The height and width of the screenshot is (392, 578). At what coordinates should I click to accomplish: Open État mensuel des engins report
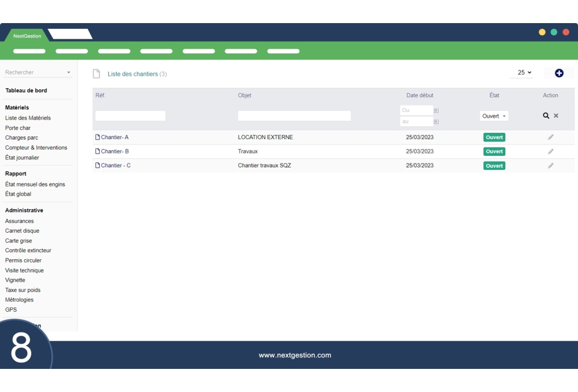click(35, 184)
